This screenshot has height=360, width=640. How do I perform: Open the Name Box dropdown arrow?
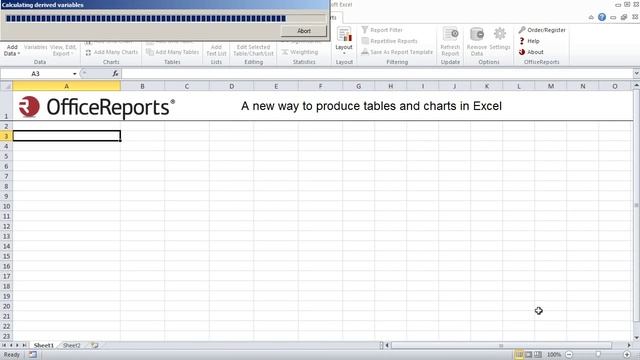click(x=75, y=74)
